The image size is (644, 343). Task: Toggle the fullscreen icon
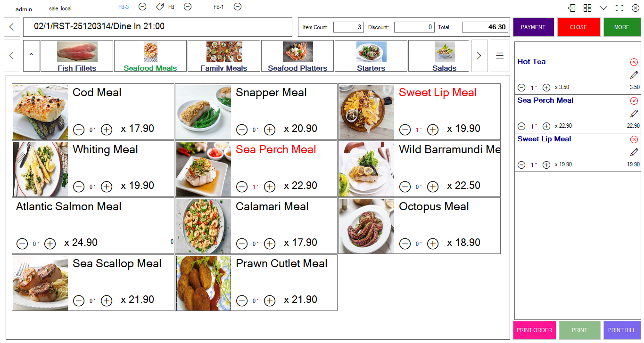click(x=619, y=8)
